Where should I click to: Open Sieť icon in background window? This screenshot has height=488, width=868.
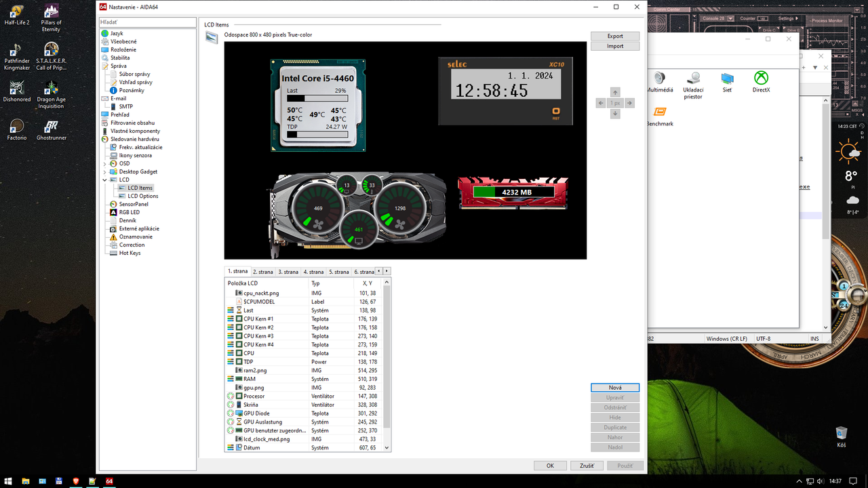point(727,82)
